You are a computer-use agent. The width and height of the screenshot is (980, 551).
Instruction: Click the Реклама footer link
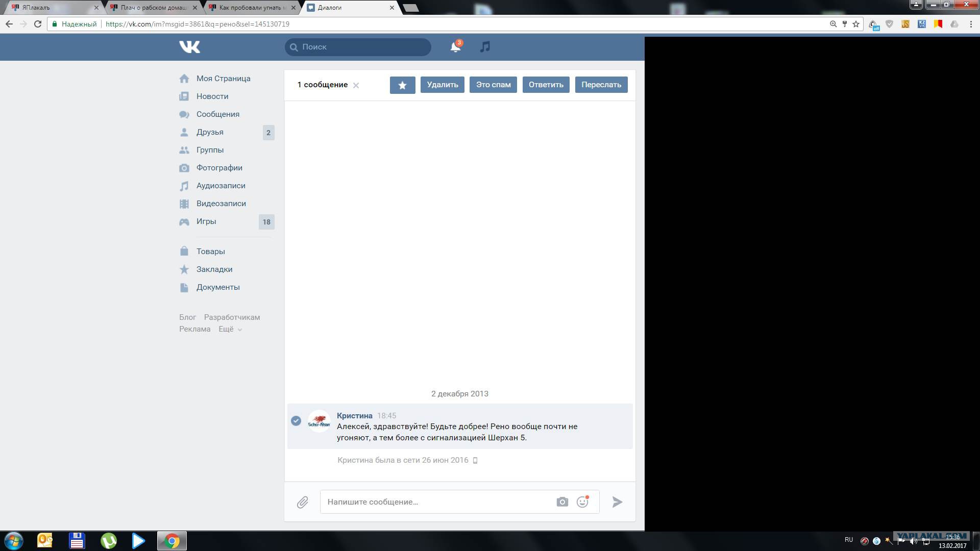click(194, 329)
